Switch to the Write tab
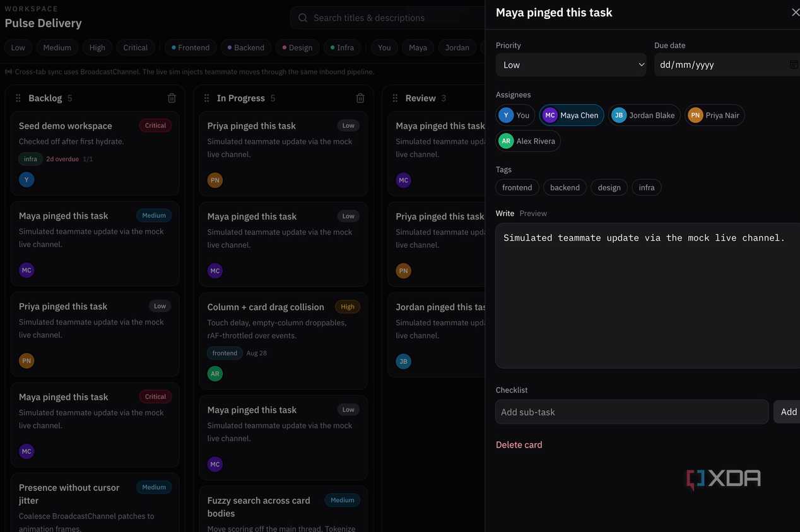 tap(505, 213)
